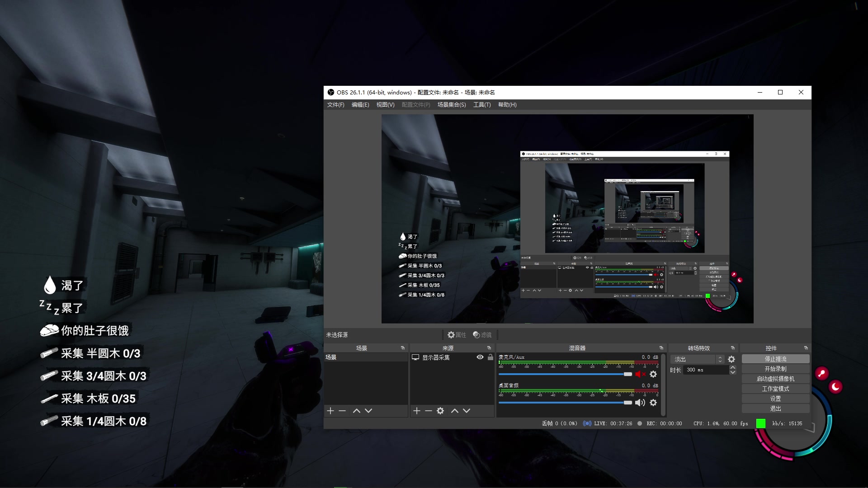This screenshot has height=488, width=868.
Task: Click the green bitrate status square
Action: pyautogui.click(x=761, y=423)
